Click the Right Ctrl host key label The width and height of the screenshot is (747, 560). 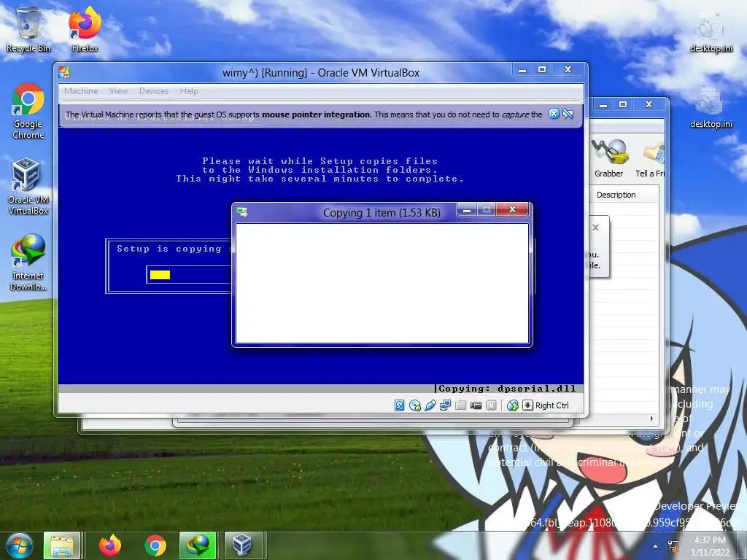point(551,405)
